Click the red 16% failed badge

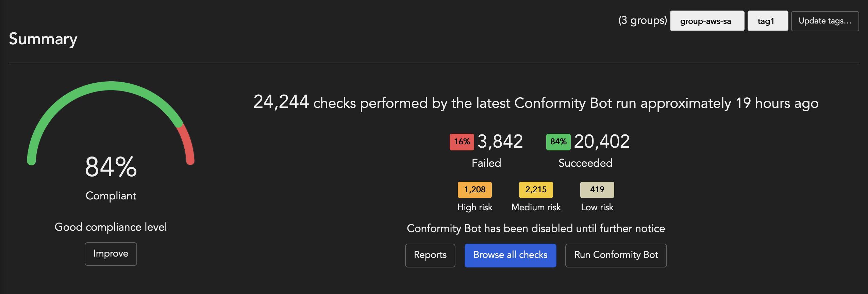[462, 142]
